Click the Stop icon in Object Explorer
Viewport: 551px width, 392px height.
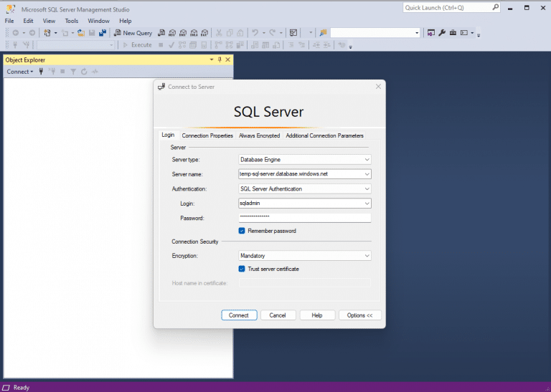(x=62, y=72)
